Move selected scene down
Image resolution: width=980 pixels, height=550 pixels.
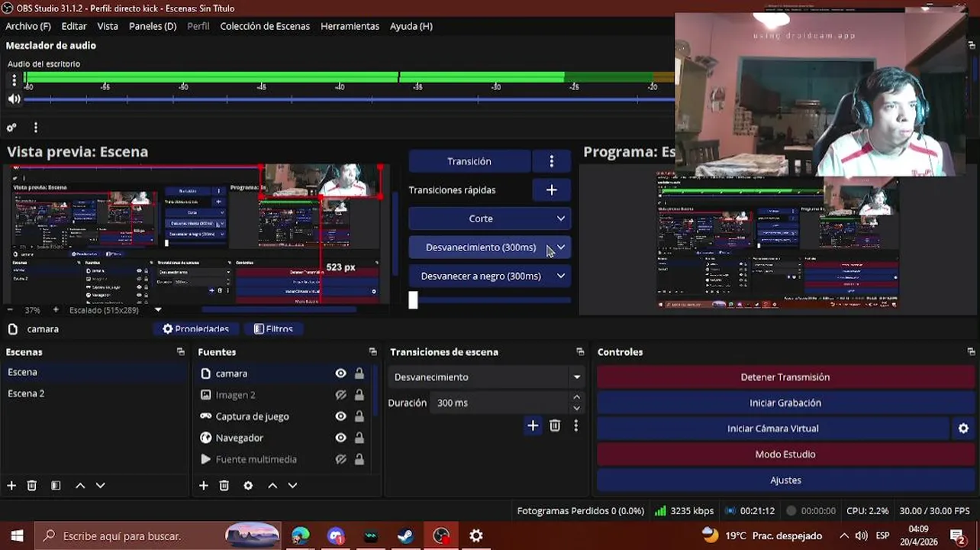pos(100,486)
